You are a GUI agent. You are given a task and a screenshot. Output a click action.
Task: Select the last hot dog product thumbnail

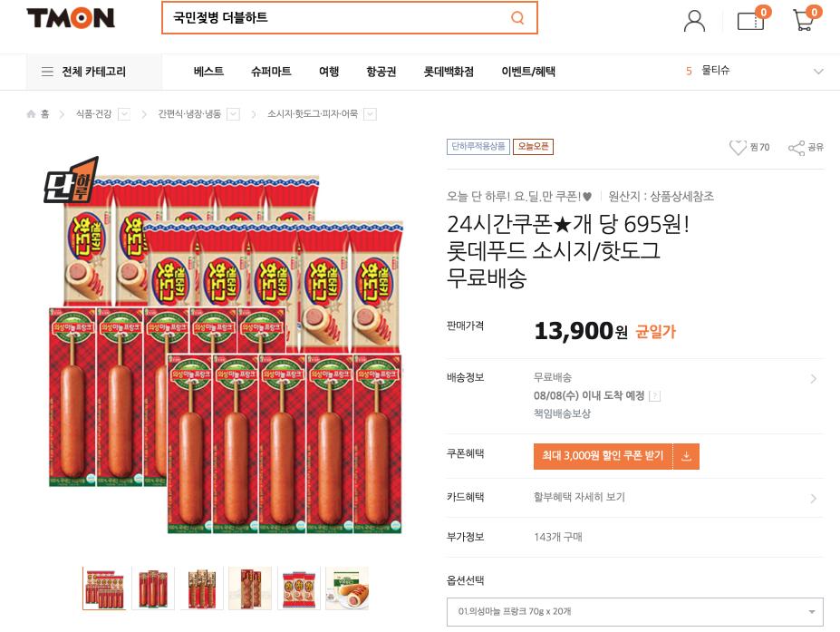[x=347, y=588]
